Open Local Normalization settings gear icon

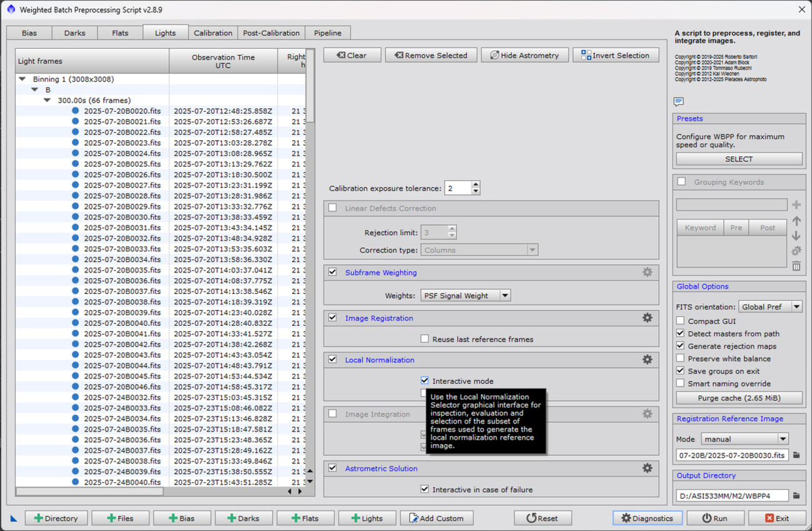click(x=647, y=360)
